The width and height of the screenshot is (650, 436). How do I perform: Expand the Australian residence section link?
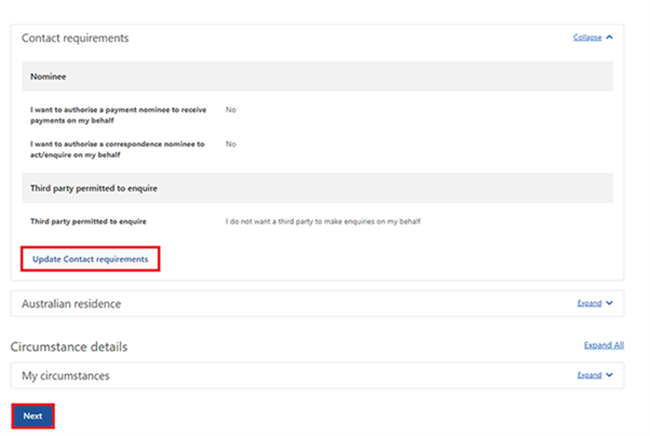pyautogui.click(x=589, y=303)
